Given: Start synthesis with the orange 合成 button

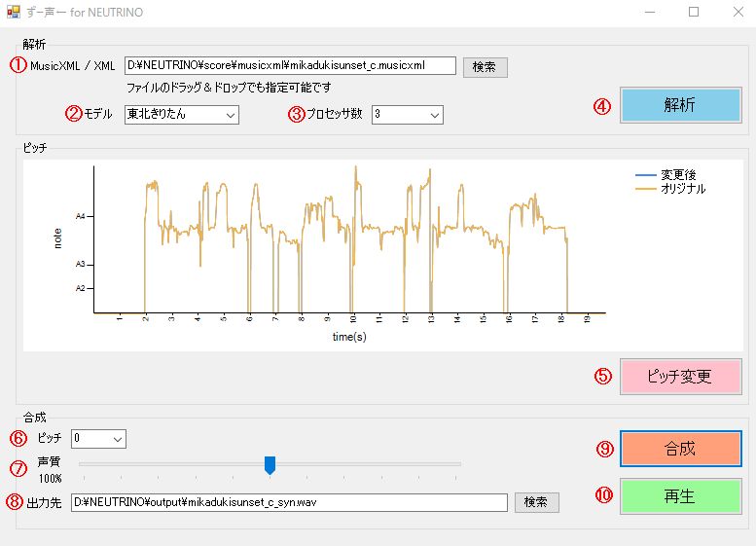Looking at the screenshot, I should pyautogui.click(x=680, y=449).
